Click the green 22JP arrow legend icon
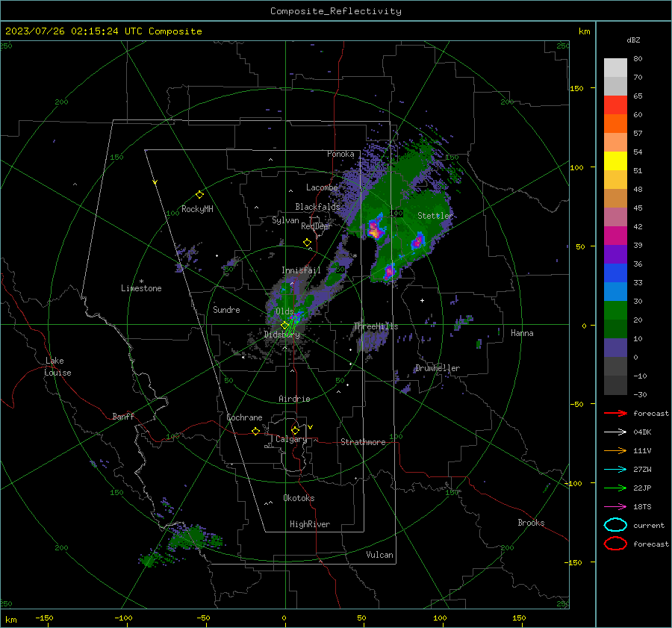 (615, 488)
